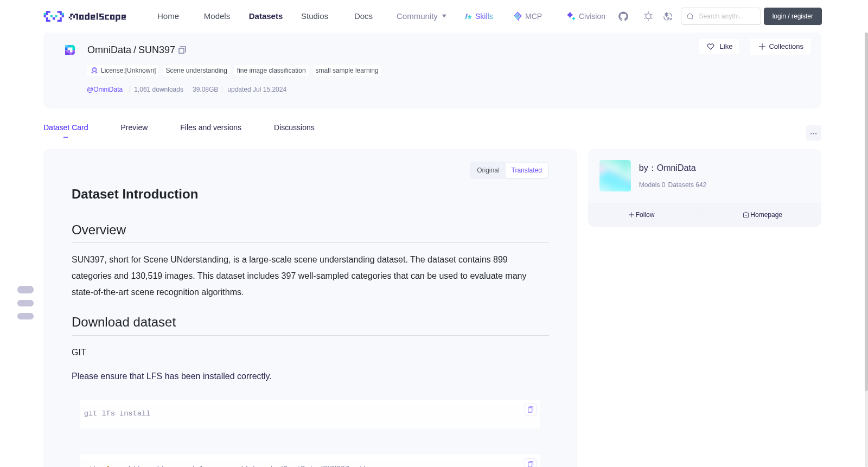Open the Docs page
This screenshot has width=868, height=467.
click(363, 16)
